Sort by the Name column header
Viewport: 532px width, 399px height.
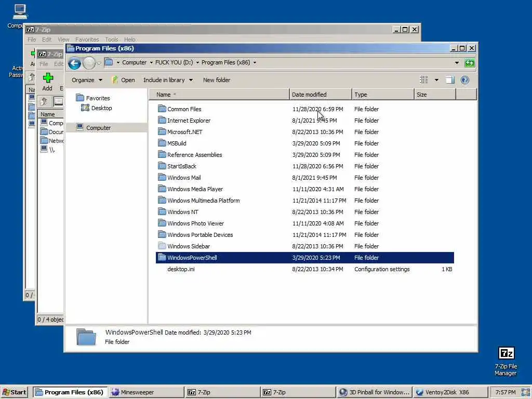(219, 95)
